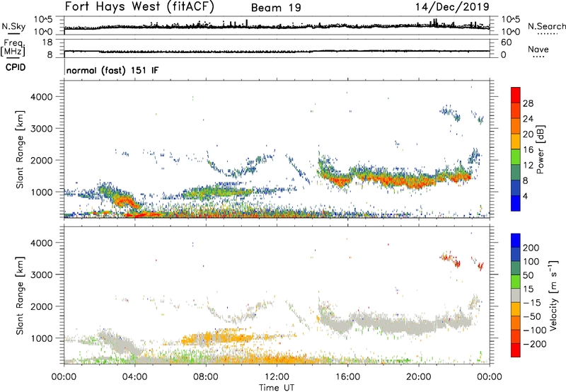Screen dimensions: 566x392
Task: Click the '16:00' time axis tick label
Action: click(347, 377)
